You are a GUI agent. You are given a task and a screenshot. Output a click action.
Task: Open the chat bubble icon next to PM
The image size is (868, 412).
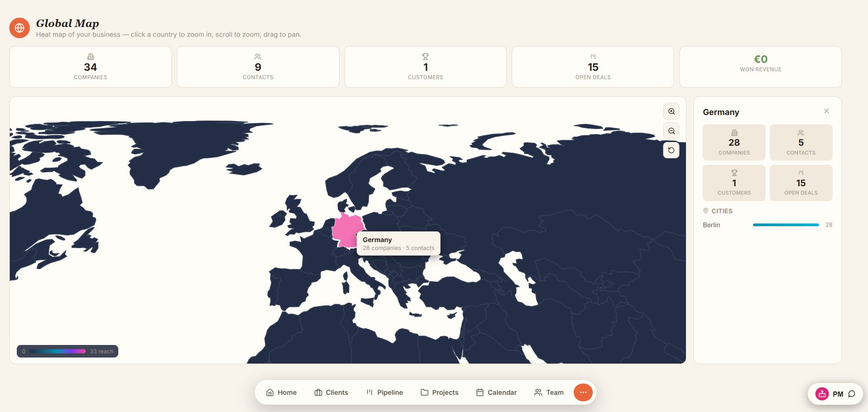852,394
